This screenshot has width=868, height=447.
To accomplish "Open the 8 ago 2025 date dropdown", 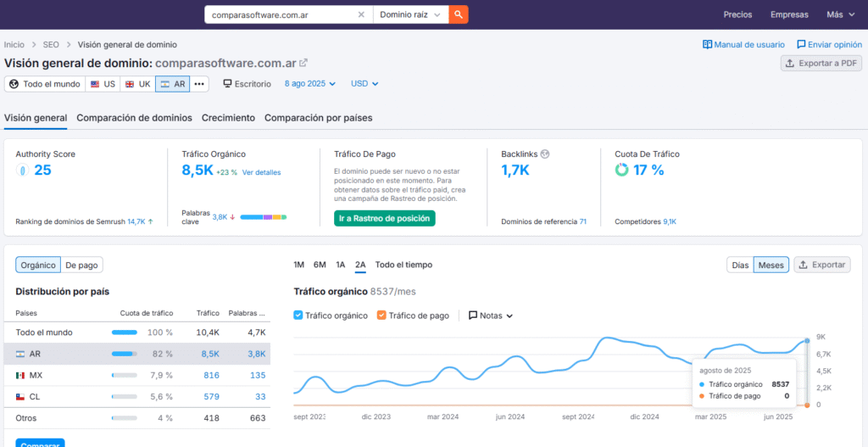I will [x=310, y=84].
